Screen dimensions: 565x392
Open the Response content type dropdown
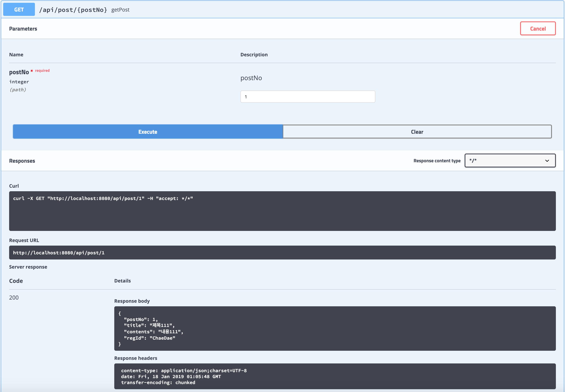point(510,161)
